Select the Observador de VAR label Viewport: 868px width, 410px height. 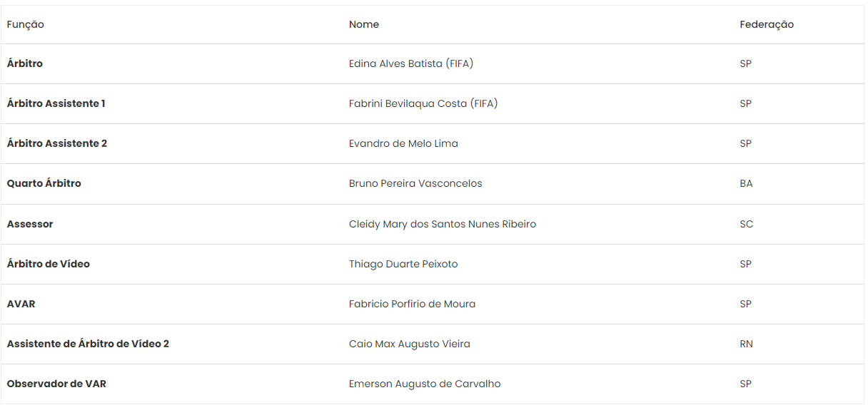coord(56,384)
